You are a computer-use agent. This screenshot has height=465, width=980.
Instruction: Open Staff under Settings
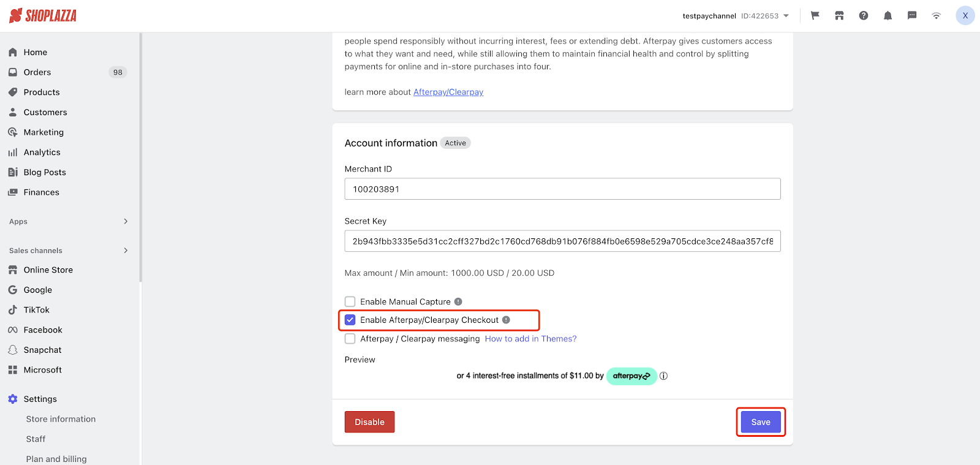[x=36, y=439]
